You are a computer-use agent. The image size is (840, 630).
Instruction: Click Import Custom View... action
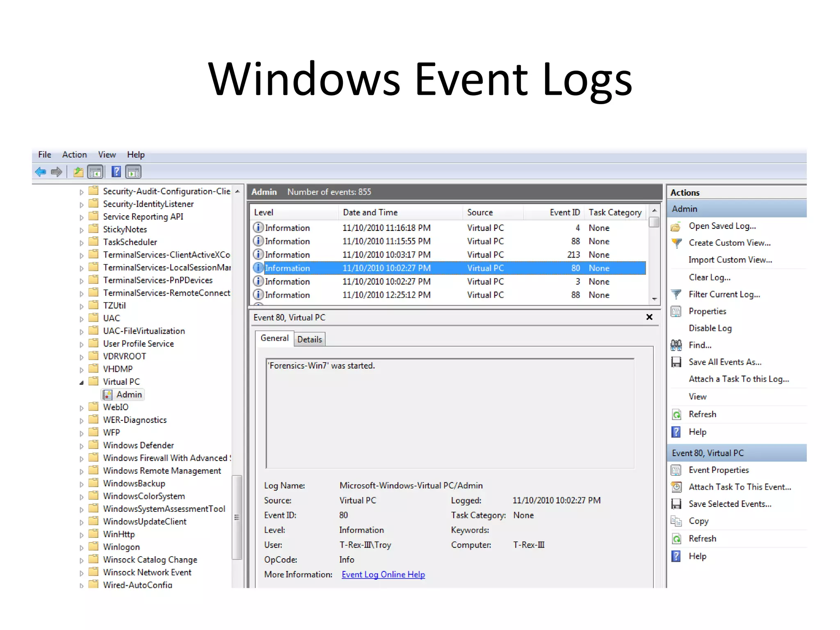730,260
